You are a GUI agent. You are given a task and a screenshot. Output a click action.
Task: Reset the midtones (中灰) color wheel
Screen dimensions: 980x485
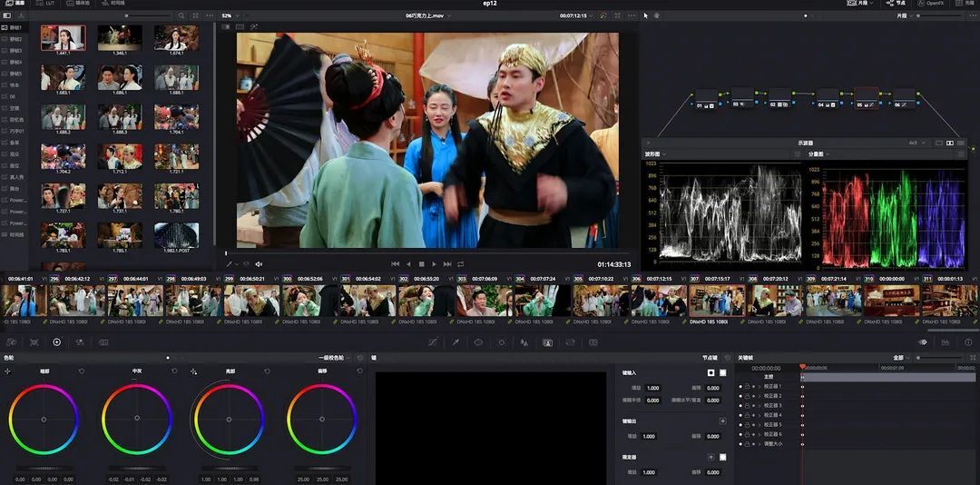click(174, 371)
